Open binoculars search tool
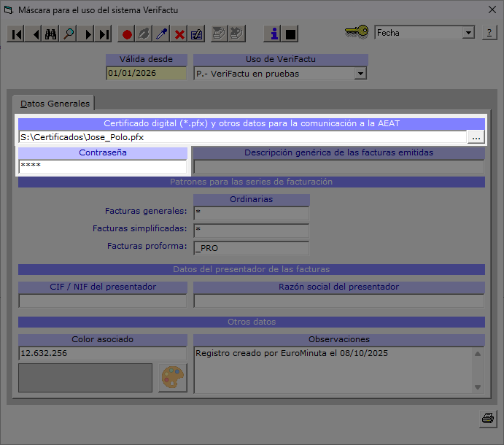 51,34
